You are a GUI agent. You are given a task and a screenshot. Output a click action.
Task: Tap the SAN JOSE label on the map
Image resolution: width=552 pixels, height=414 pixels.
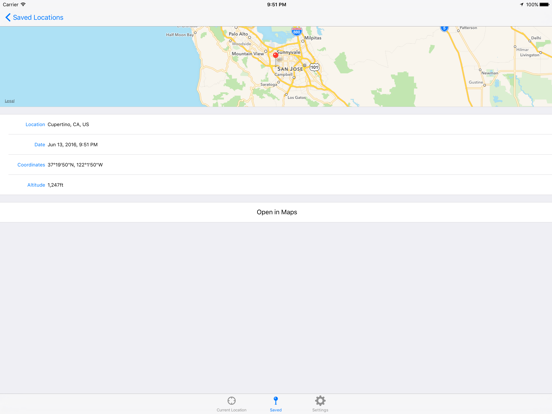click(290, 69)
